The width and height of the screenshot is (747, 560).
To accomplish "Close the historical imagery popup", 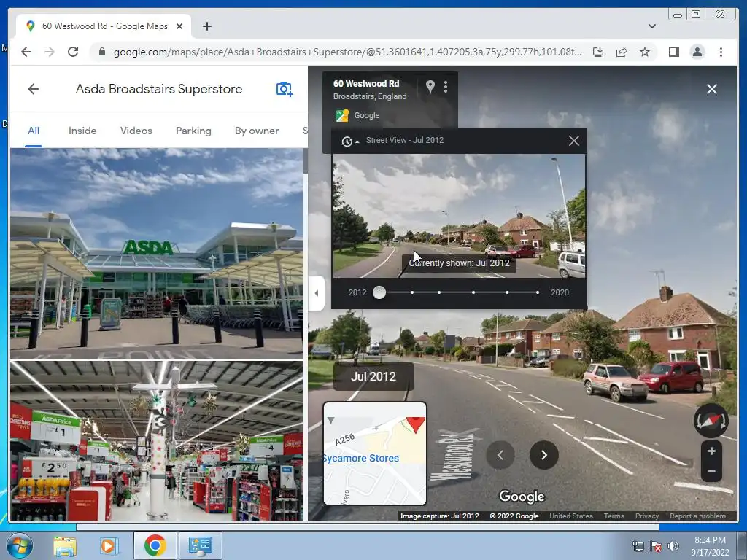I will pyautogui.click(x=574, y=141).
